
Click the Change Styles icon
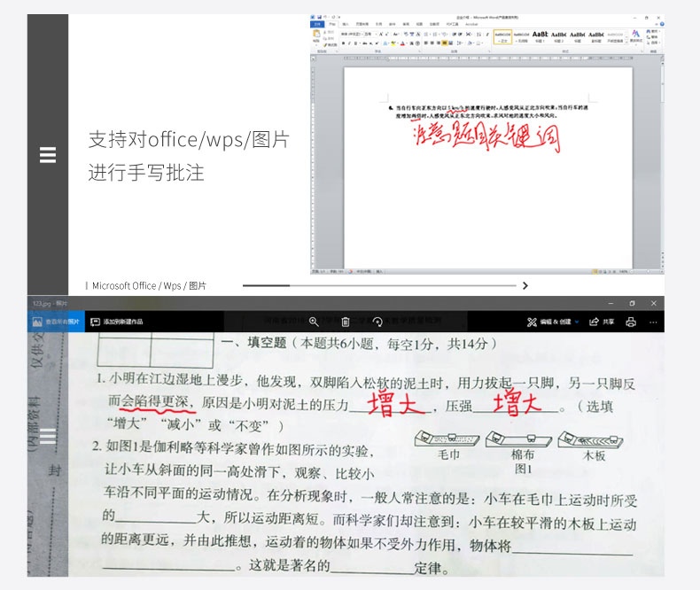[636, 35]
